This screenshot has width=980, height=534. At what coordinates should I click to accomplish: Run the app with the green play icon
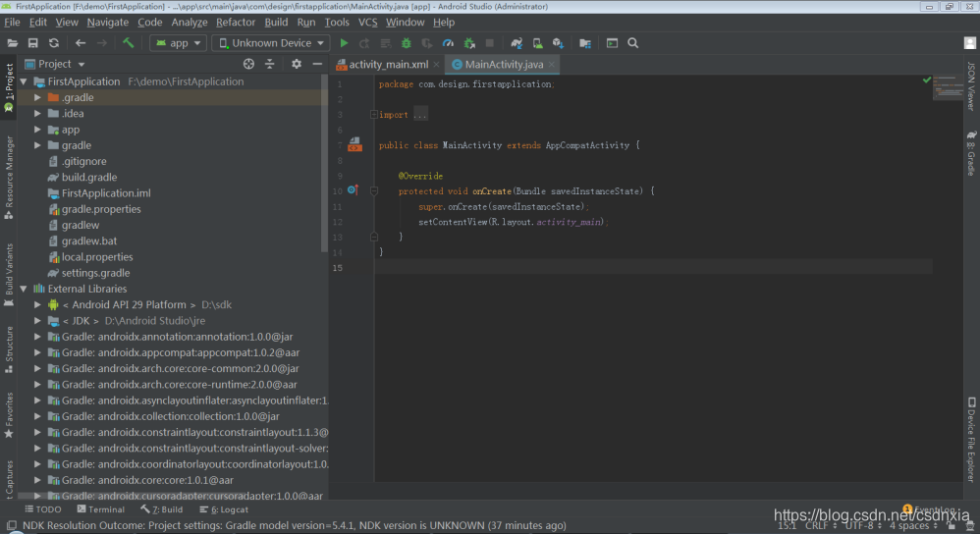(344, 43)
